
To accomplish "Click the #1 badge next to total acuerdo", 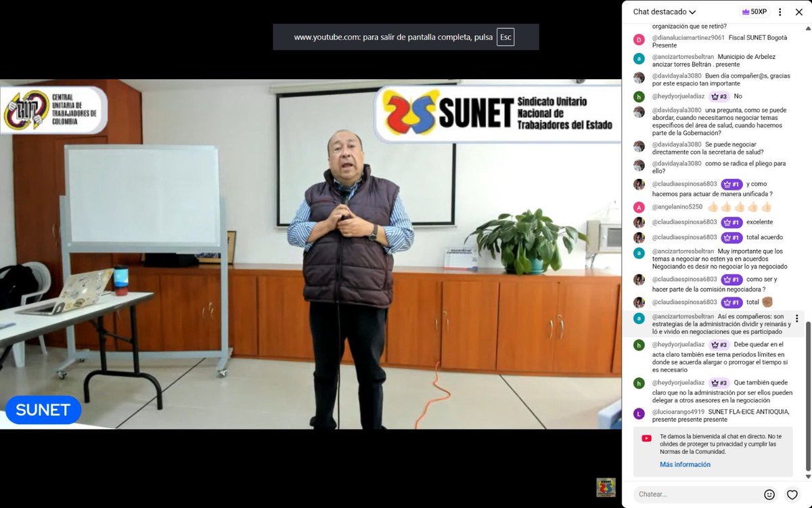I will 731,238.
